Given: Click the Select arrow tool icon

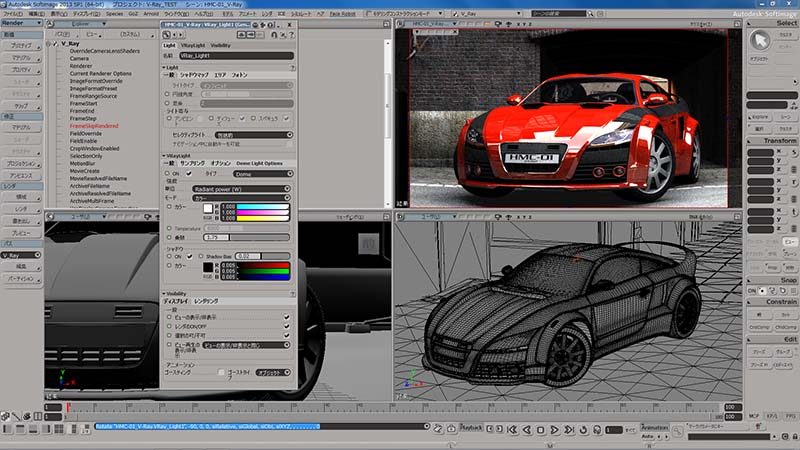Looking at the screenshot, I should (760, 40).
